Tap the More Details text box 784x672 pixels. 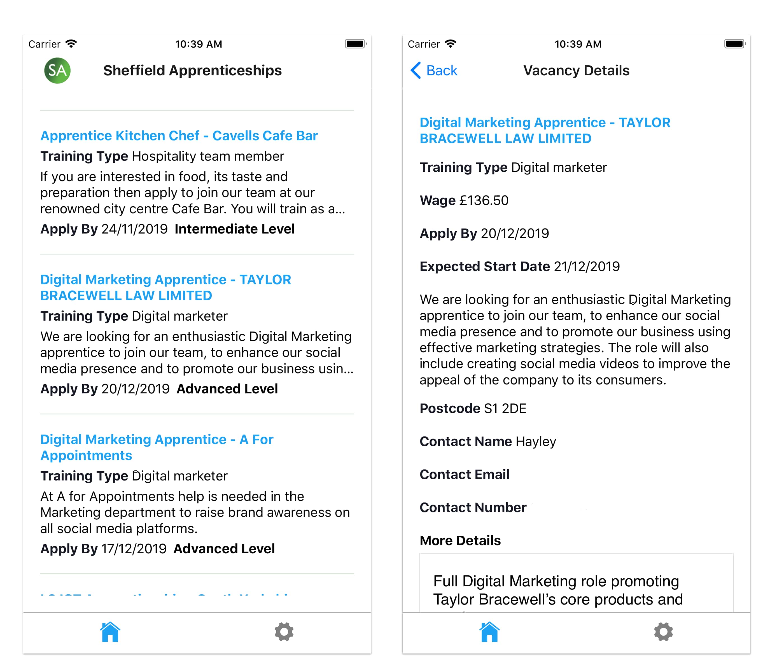(576, 583)
